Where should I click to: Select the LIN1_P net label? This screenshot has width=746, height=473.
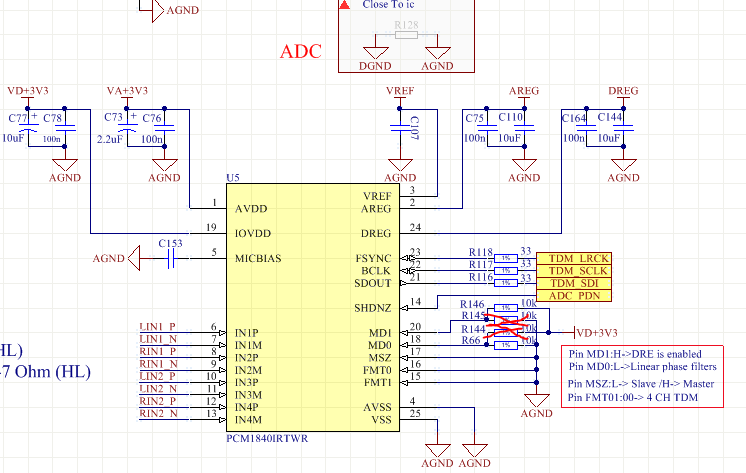pyautogui.click(x=157, y=327)
